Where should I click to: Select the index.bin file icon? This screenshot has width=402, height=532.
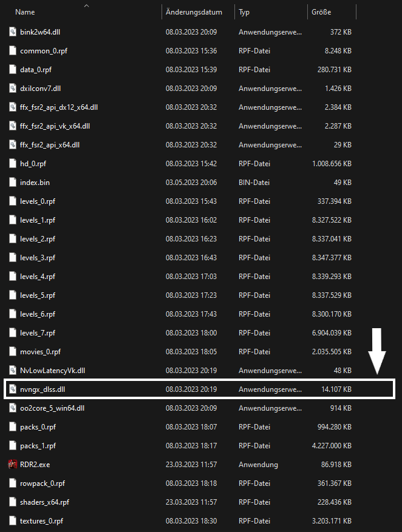[12, 183]
